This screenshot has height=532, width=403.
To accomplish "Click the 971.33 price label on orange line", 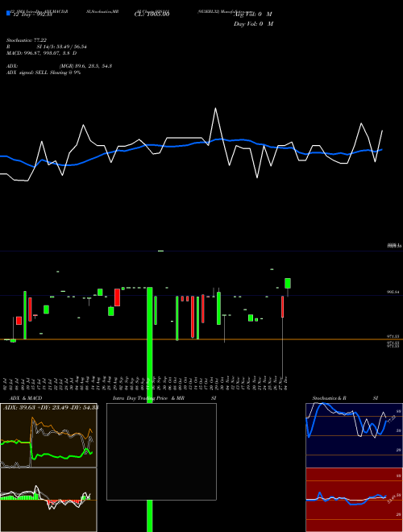I will (393, 336).
